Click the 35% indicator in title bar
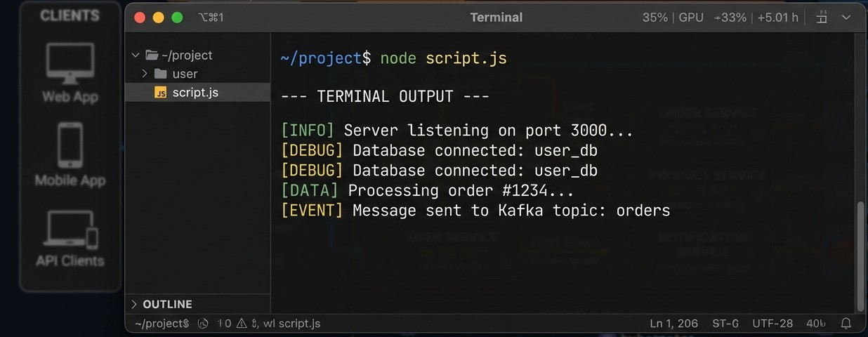This screenshot has height=337, width=868. [x=655, y=18]
